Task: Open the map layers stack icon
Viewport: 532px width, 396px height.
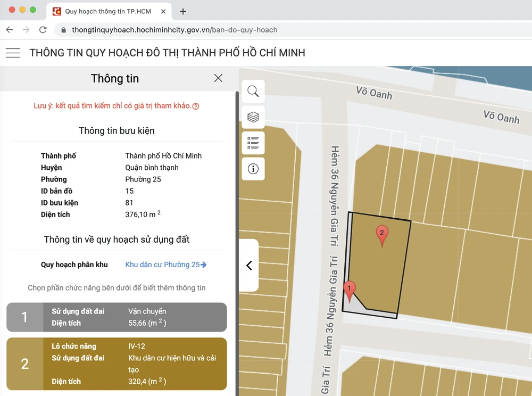Action: 253,117
